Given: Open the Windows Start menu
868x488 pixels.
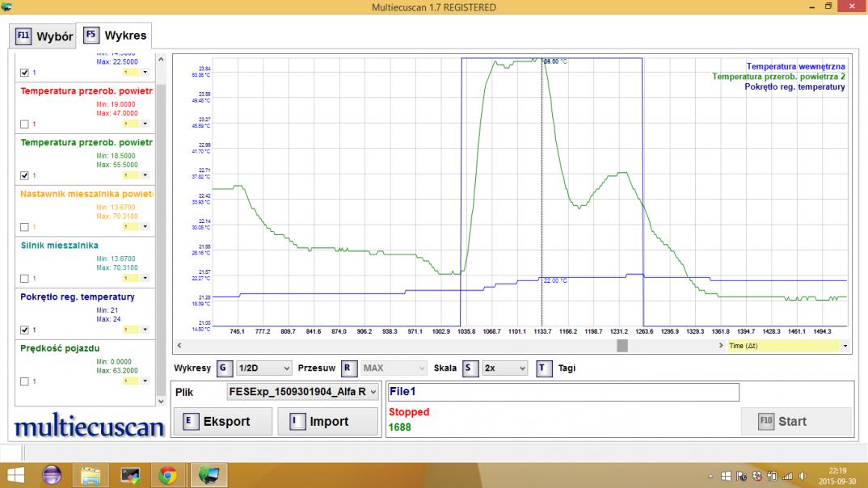Looking at the screenshot, I should pos(15,475).
